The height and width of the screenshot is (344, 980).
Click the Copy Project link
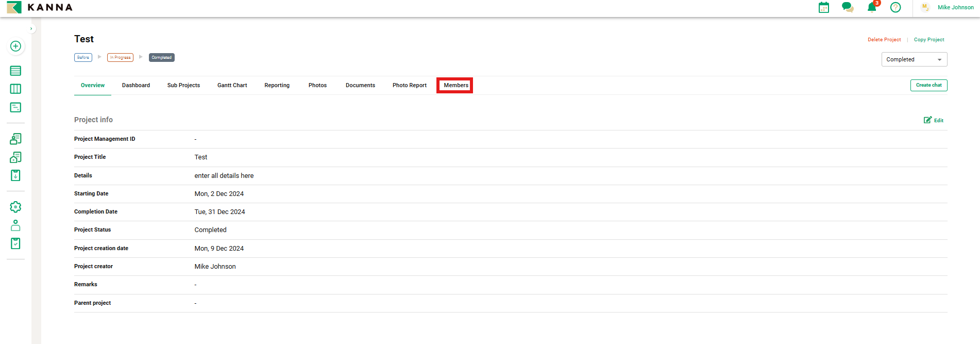(928, 40)
